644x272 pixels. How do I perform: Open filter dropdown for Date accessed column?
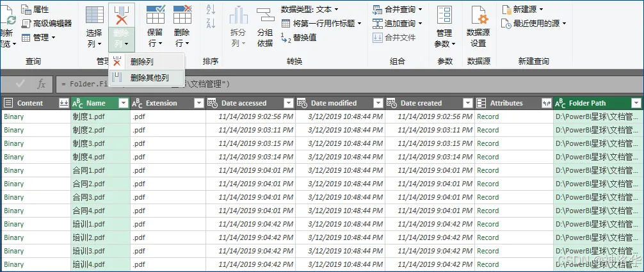[289, 103]
